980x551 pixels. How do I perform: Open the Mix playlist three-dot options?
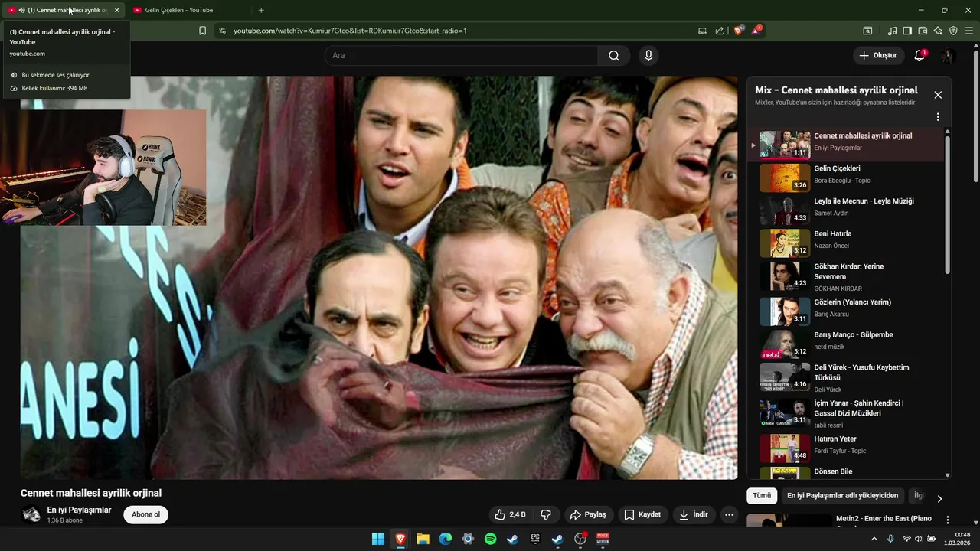click(x=938, y=117)
